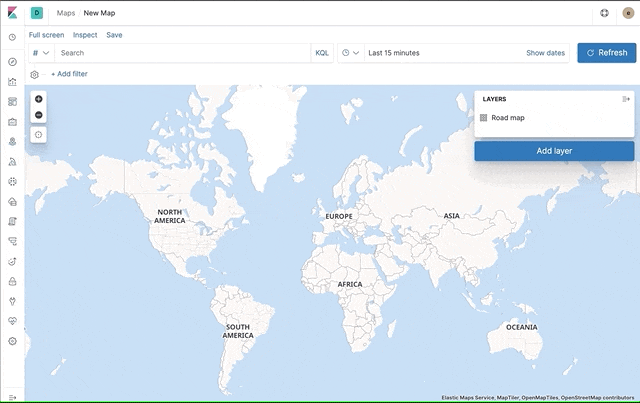This screenshot has height=403, width=640.
Task: Click Show dates link
Action: pyautogui.click(x=545, y=53)
